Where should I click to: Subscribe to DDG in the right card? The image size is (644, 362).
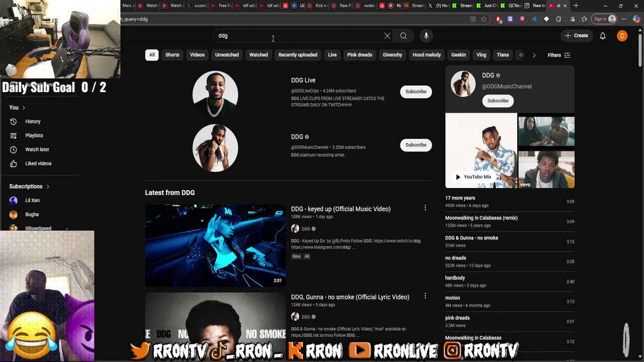tap(498, 101)
